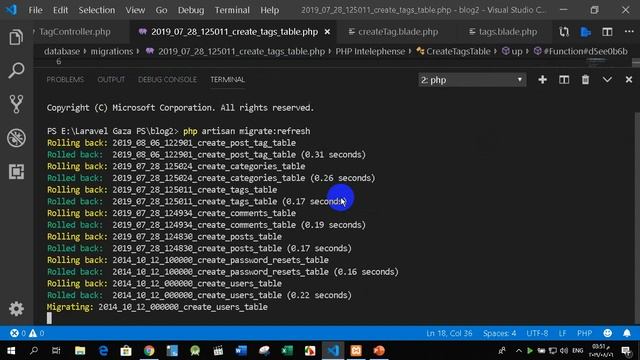
Task: Select the 2019_07_28_125011_create_tags_table.php tab
Action: pyautogui.click(x=234, y=31)
